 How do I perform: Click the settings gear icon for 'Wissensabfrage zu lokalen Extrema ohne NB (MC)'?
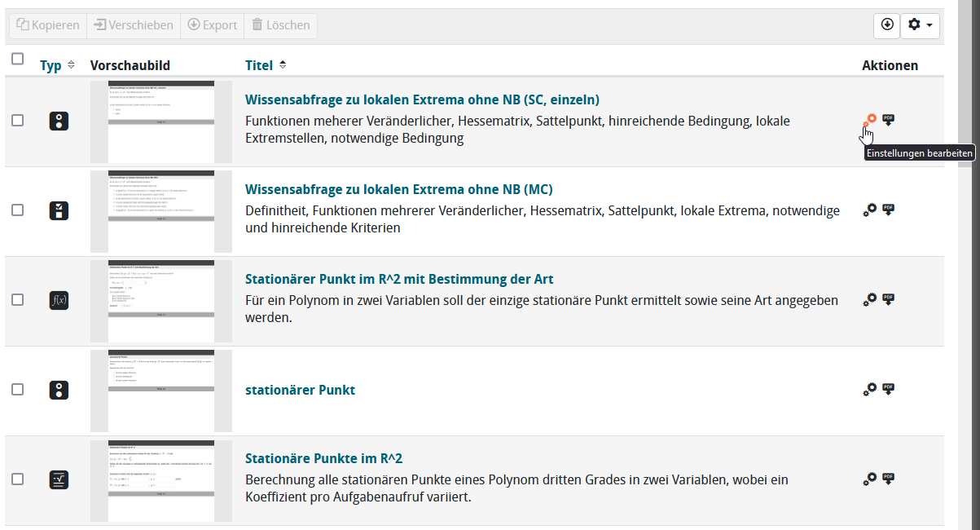(870, 210)
